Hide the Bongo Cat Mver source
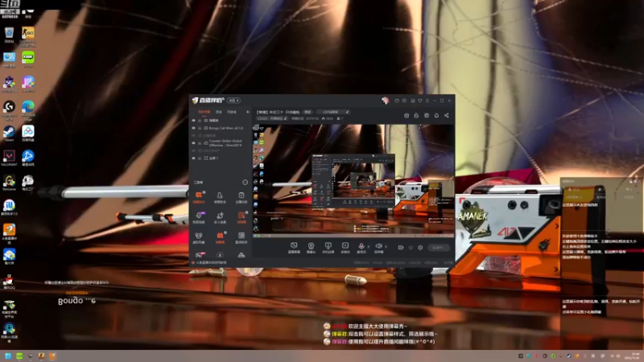The image size is (644, 362). 193,128
